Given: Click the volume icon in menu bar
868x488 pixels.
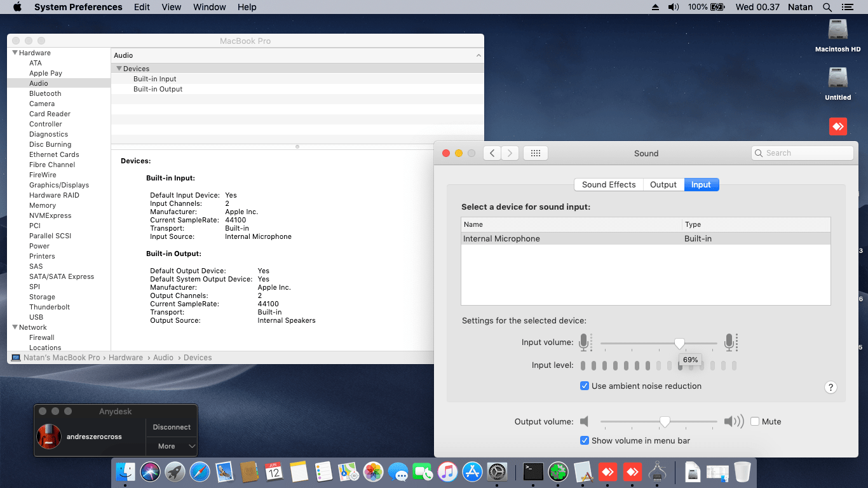Looking at the screenshot, I should pos(674,7).
